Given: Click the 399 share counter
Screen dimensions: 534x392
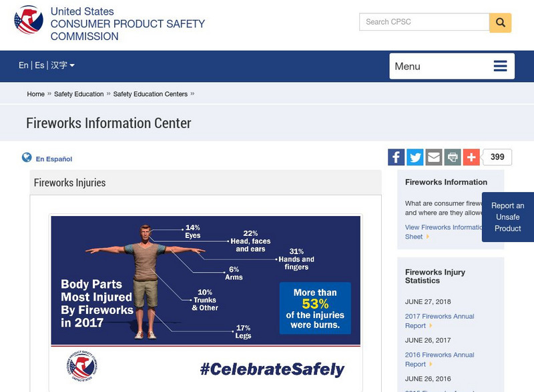Looking at the screenshot, I should click(499, 157).
